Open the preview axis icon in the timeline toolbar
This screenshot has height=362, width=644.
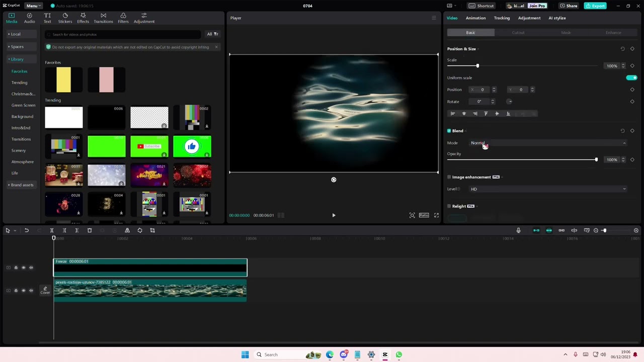pyautogui.click(x=574, y=230)
